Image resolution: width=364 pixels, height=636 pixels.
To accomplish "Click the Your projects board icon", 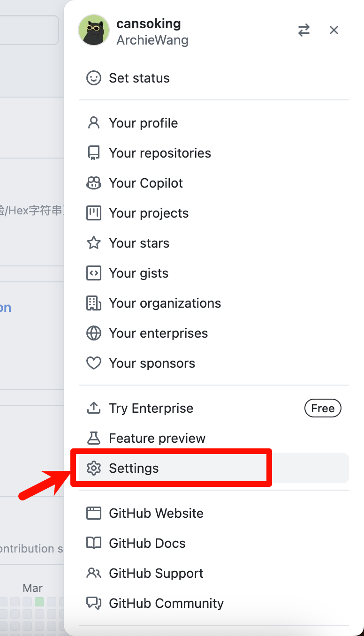I will tap(94, 213).
